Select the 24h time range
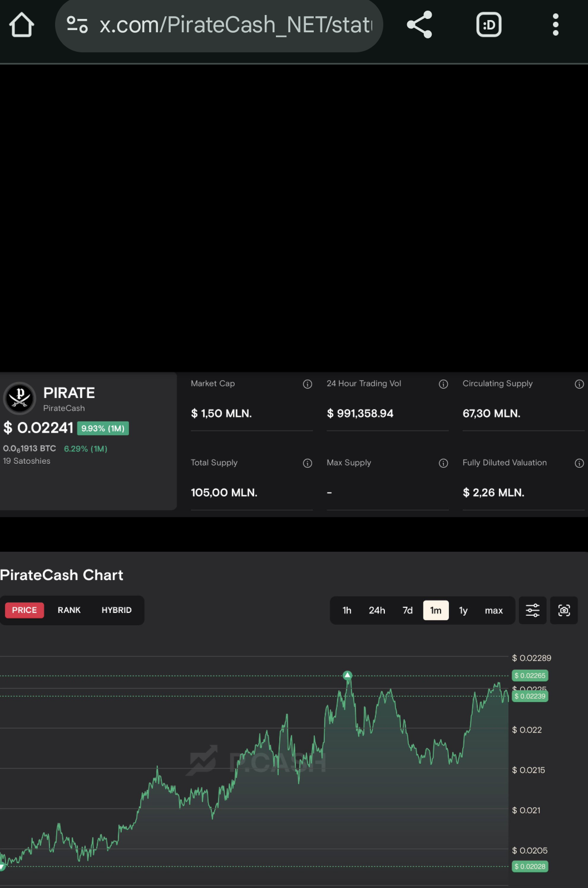 pos(377,611)
